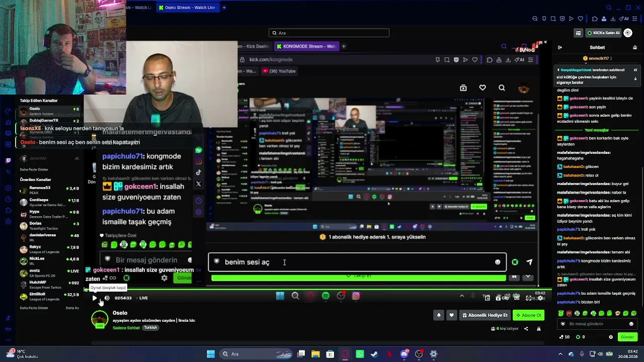Screen dimensions: 644x362
Task: Click the Abone Ol subscribe button
Action: tap(529, 315)
